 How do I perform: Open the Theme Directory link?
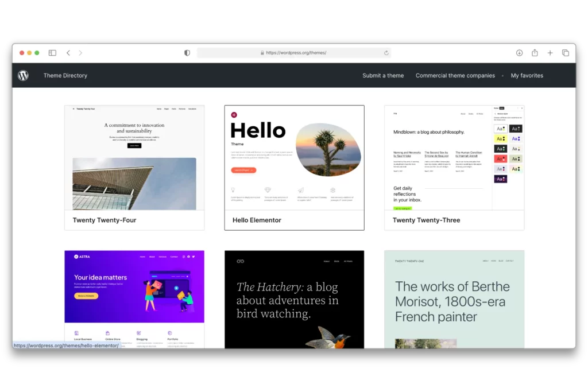pos(65,76)
